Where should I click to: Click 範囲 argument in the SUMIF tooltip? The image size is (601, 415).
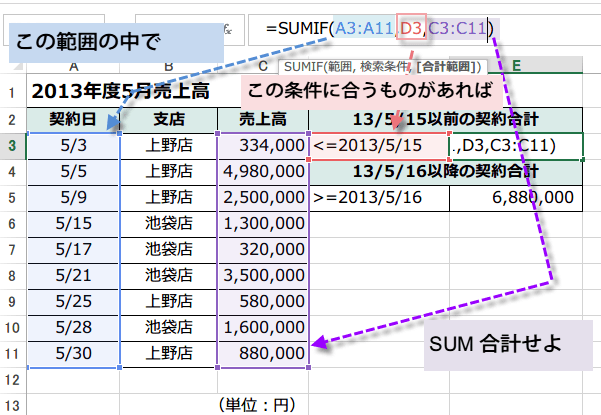tap(339, 67)
